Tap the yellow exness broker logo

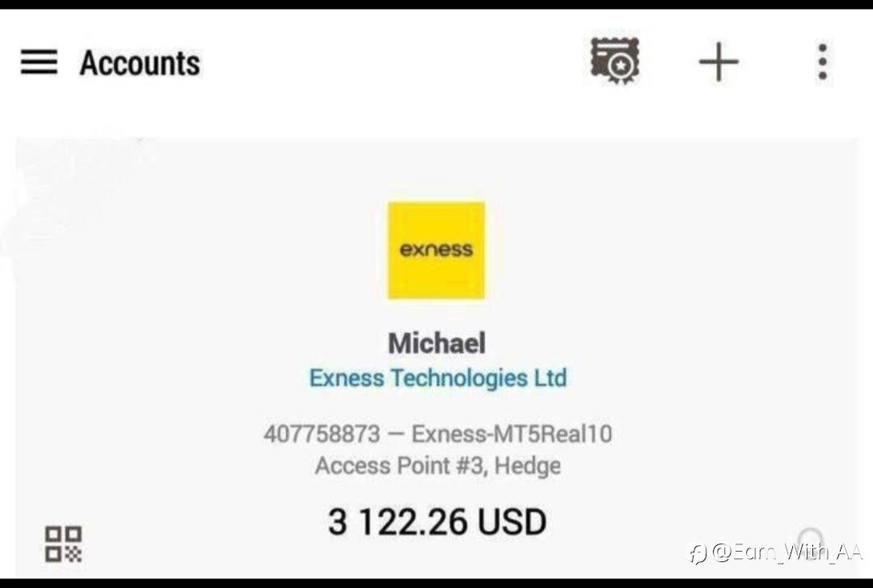coord(436,250)
